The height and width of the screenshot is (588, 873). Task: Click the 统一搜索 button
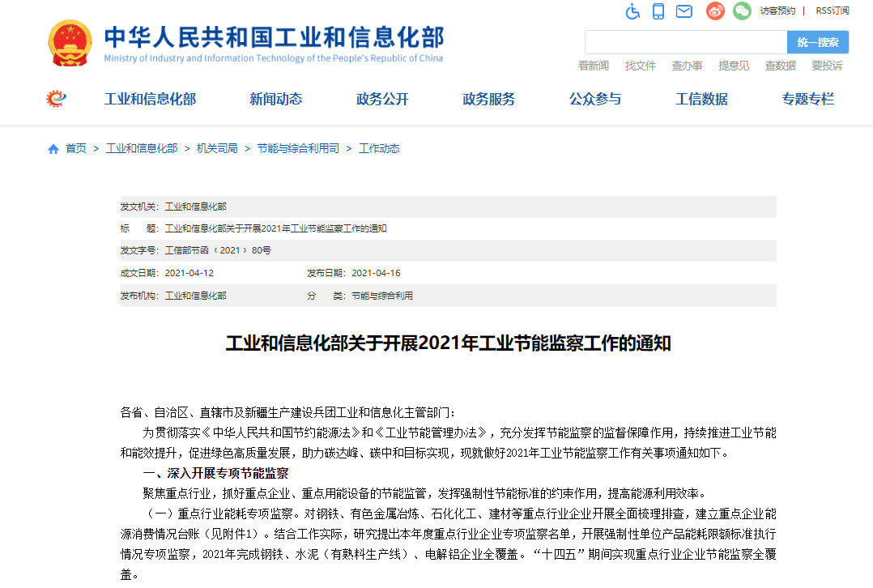818,42
